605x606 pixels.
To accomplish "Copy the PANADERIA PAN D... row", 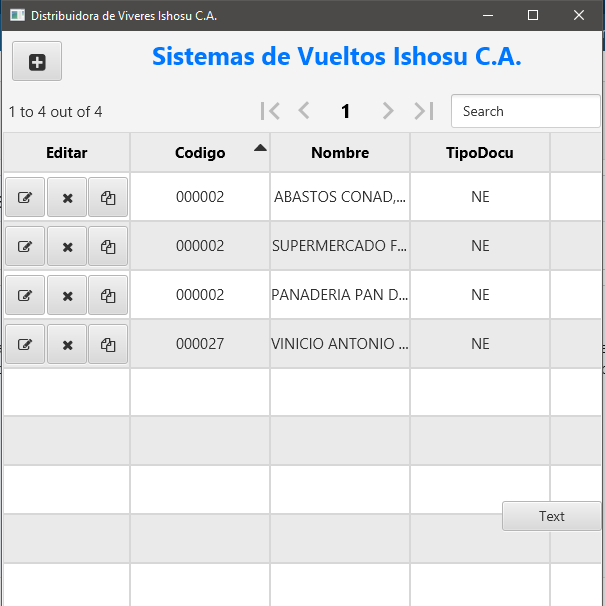I will click(x=108, y=295).
